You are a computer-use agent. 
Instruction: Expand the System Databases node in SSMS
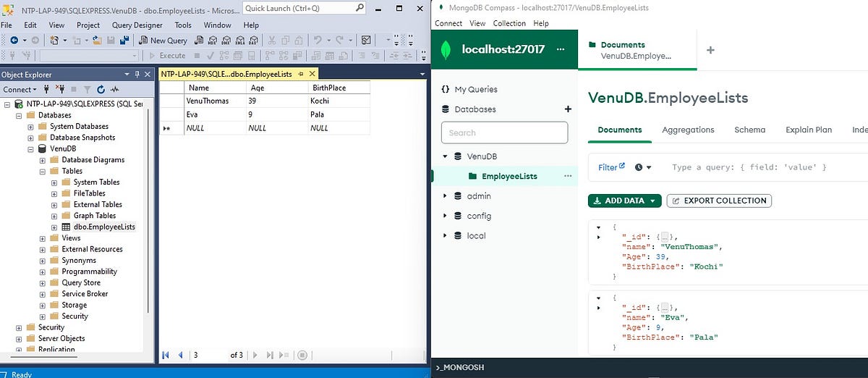coord(31,126)
